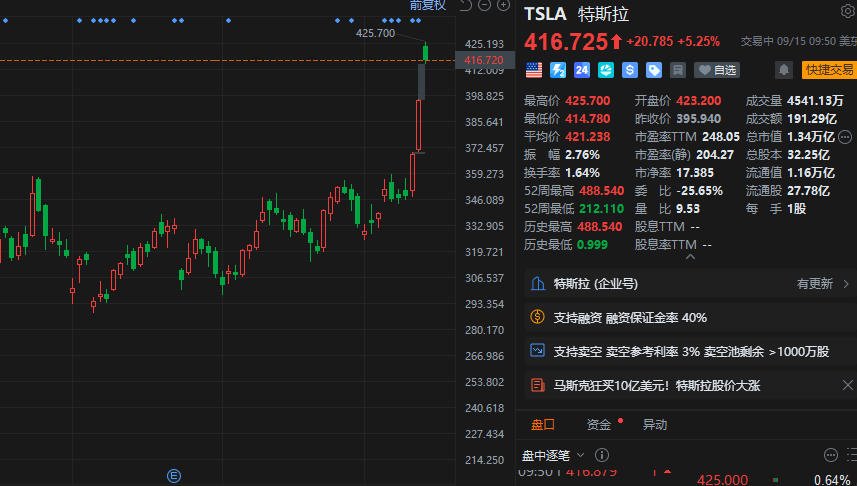
Task: Click the short selling chart icon
Action: pyautogui.click(x=537, y=350)
